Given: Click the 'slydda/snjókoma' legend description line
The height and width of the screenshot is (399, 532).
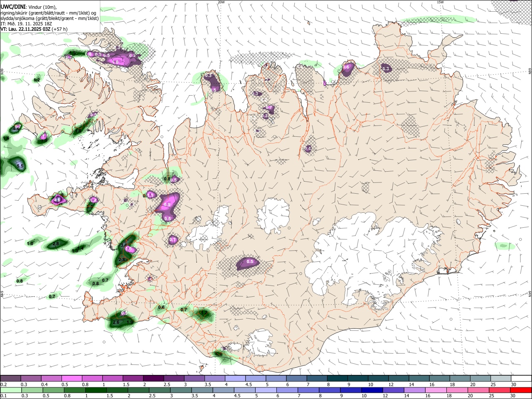Looking at the screenshot, I should coord(49,18).
